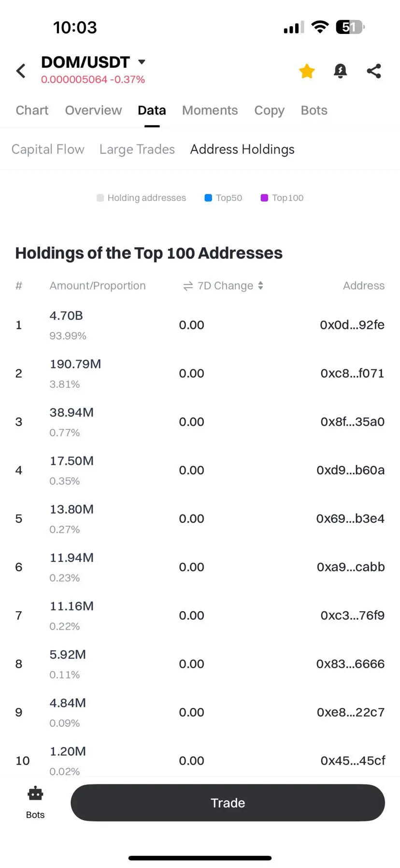Open address 0x0d...92fe

pyautogui.click(x=352, y=325)
